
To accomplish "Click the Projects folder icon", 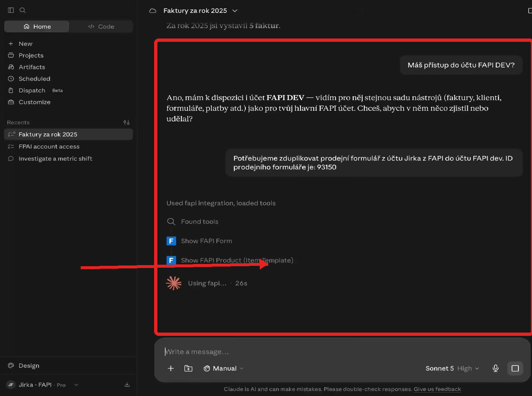I will (x=11, y=55).
